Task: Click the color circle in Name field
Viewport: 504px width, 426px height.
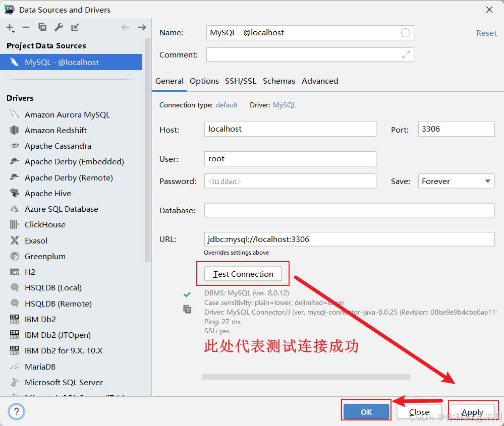Action: click(405, 33)
